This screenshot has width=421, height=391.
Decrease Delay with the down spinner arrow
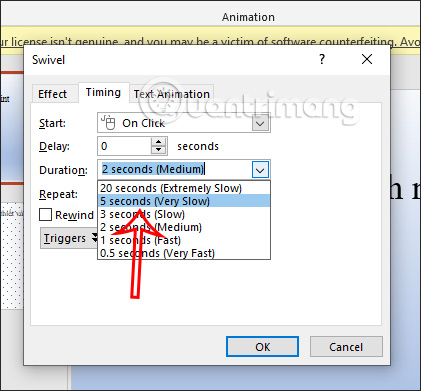(159, 150)
